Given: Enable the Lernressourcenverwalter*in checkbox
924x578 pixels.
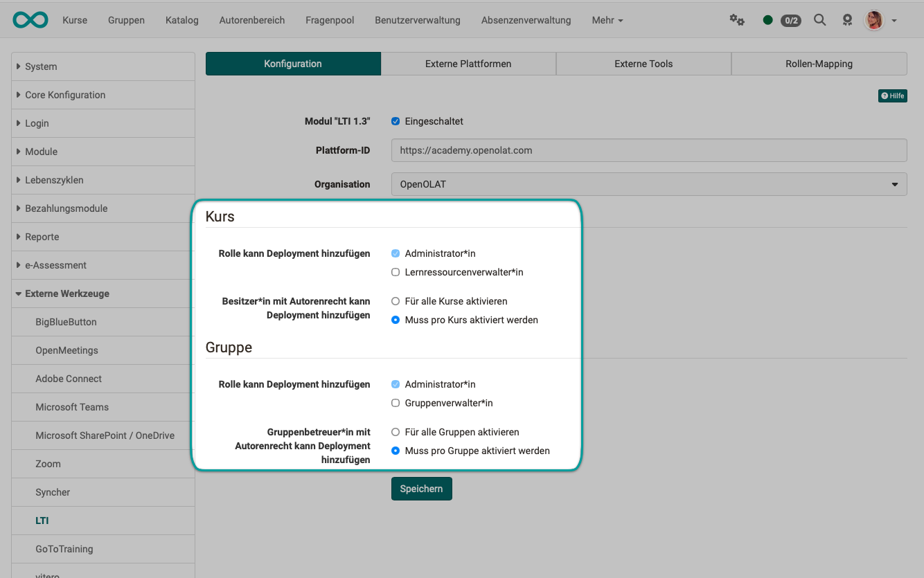Looking at the screenshot, I should click(x=396, y=272).
